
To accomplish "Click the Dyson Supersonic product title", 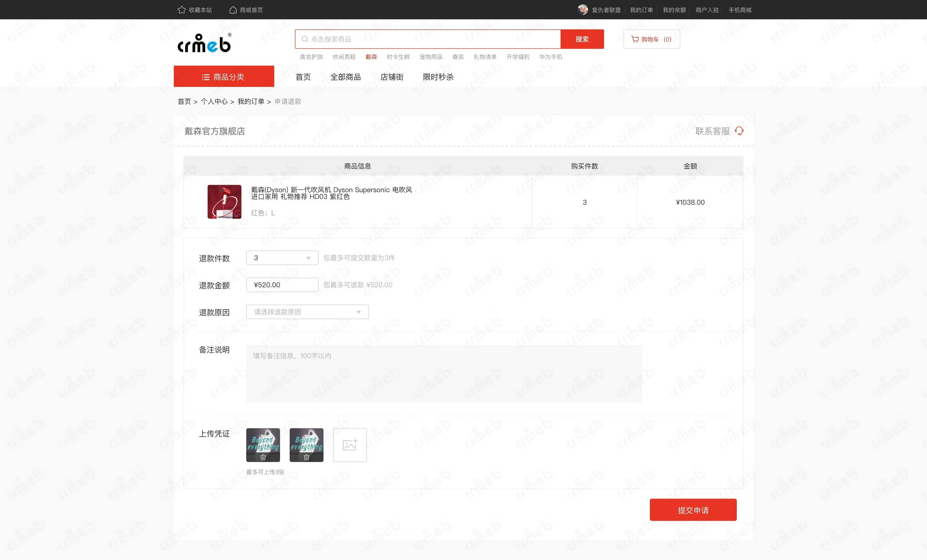I will click(332, 193).
